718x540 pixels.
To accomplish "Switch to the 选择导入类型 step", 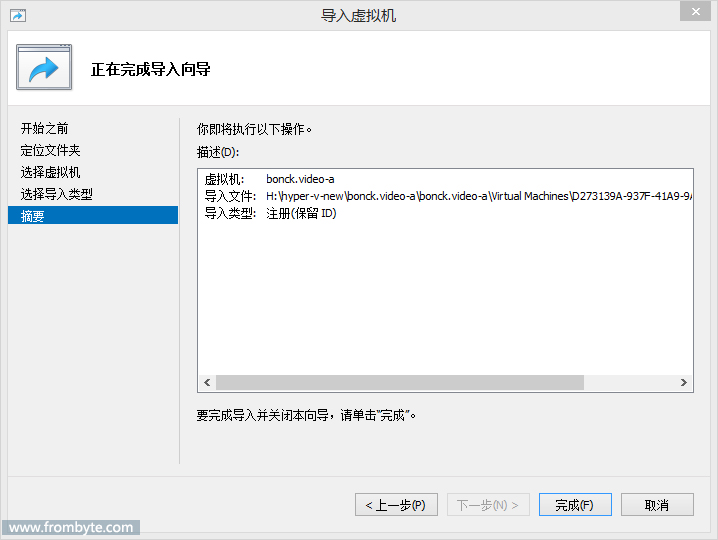I will click(57, 195).
